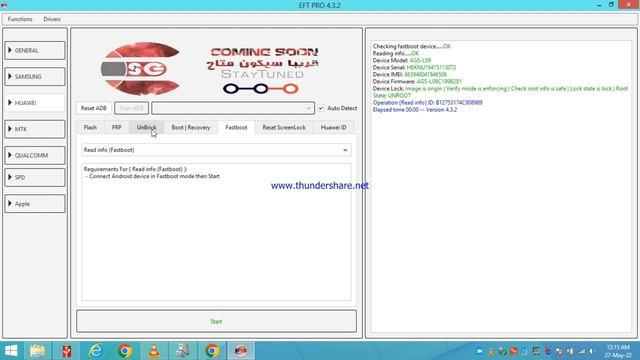Open the Functions menu
This screenshot has width=640, height=360.
20,19
